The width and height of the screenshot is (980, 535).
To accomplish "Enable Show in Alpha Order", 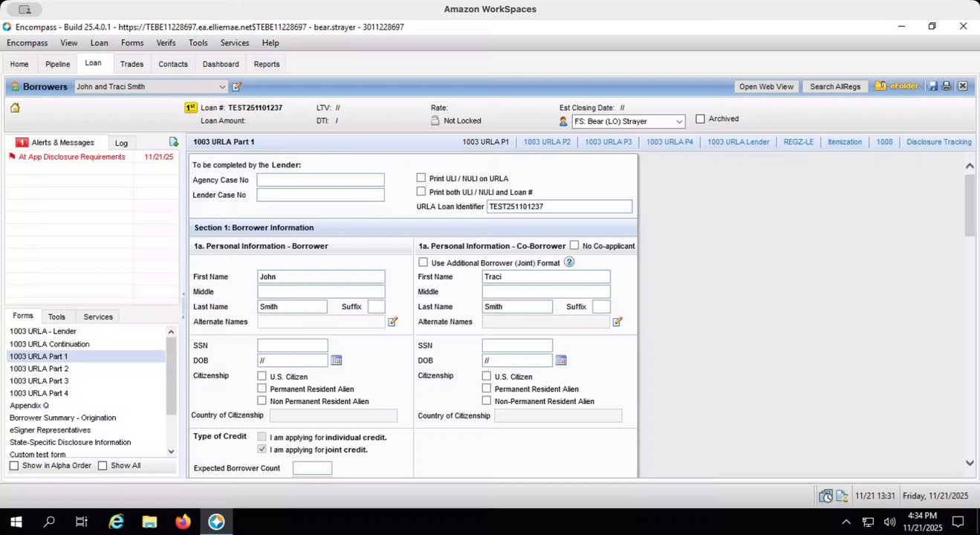I will [x=14, y=465].
